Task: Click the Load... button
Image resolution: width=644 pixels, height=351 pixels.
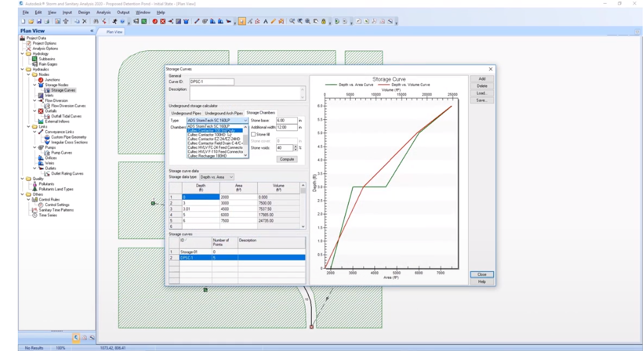Action: pos(482,93)
